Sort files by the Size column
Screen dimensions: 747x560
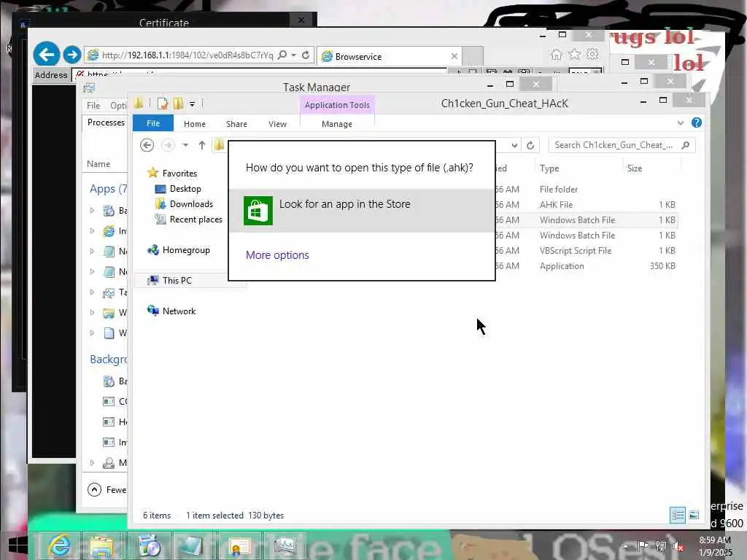[635, 168]
